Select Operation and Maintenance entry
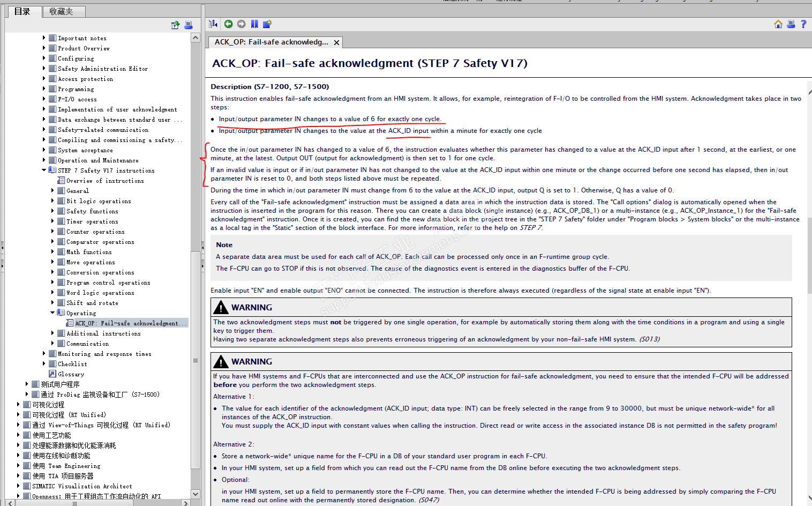 point(98,160)
